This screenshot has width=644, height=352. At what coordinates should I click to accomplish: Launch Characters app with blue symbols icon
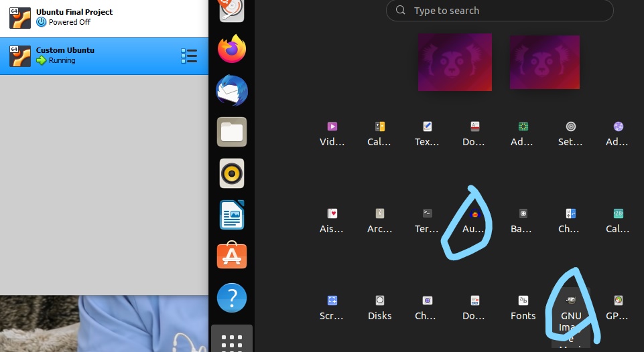570,221
